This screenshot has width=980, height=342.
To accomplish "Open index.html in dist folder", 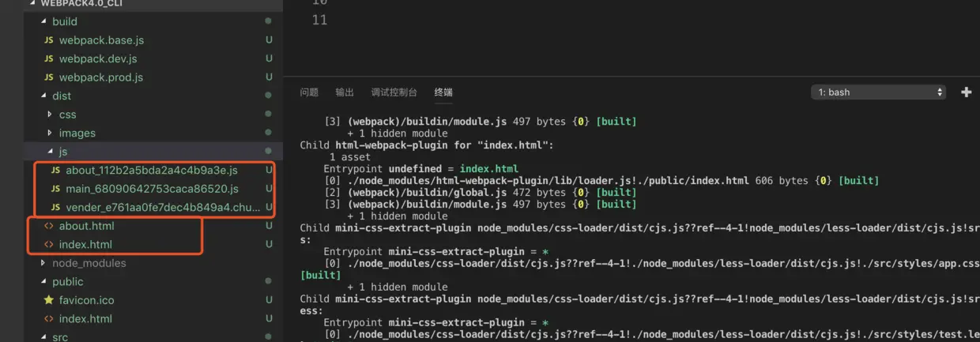I will (x=85, y=245).
